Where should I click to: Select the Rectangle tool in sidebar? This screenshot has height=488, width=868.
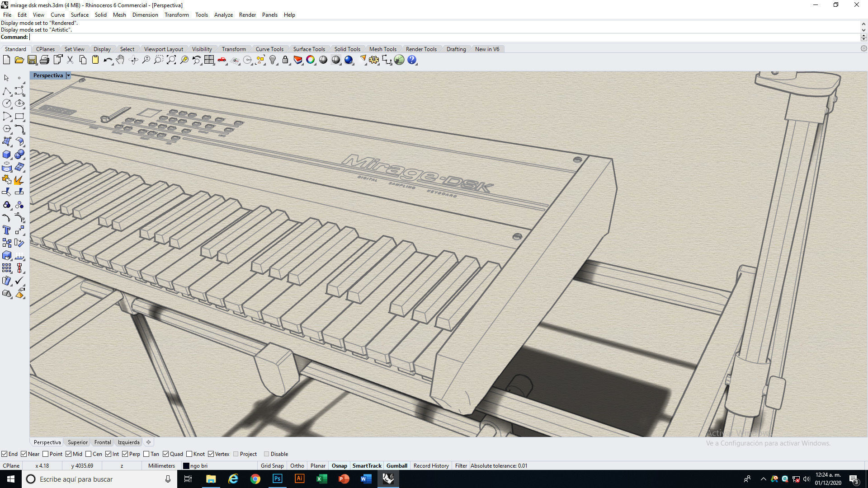19,116
